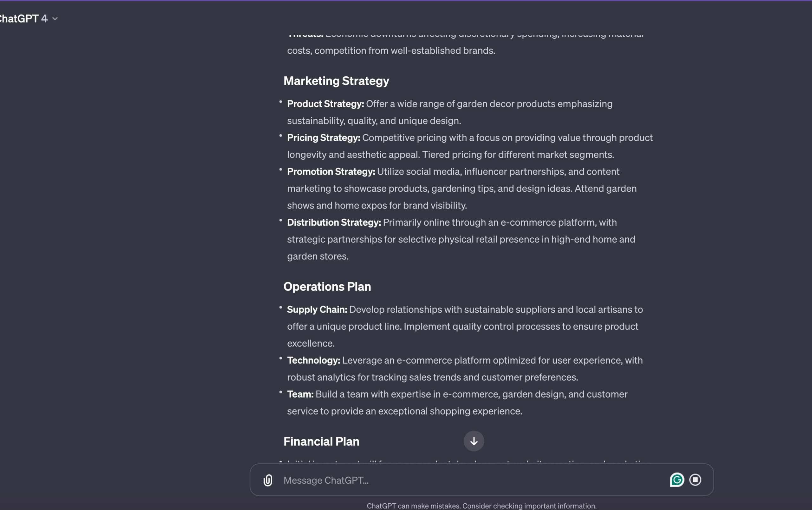Click the 'shows and home expos' text line

coord(377,205)
